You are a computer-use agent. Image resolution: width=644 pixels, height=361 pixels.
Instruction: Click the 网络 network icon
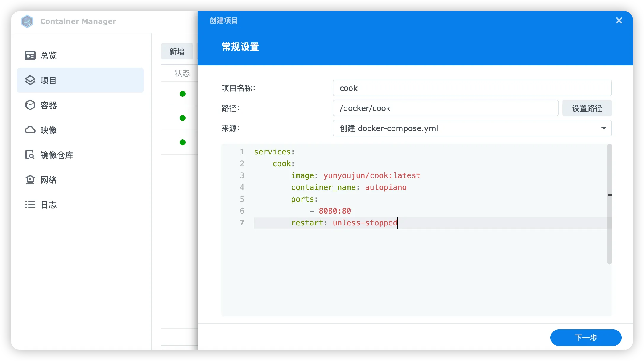coord(30,180)
